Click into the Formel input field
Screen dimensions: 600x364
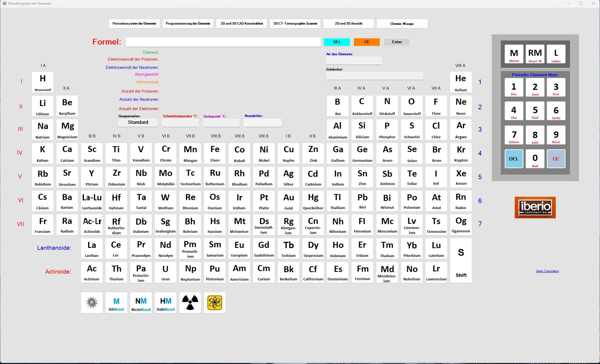[x=223, y=42]
